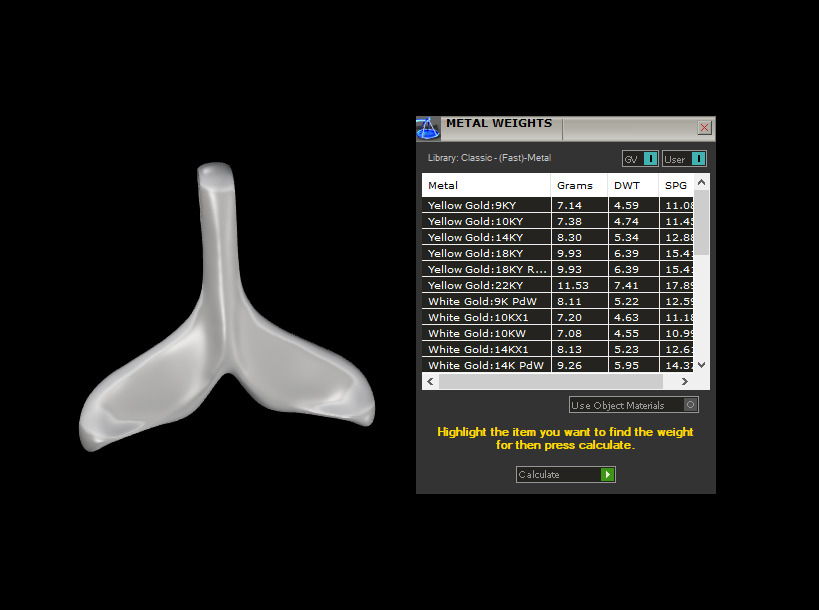Click the METAL WEIGHTS title tab
This screenshot has width=819, height=610.
tap(499, 123)
